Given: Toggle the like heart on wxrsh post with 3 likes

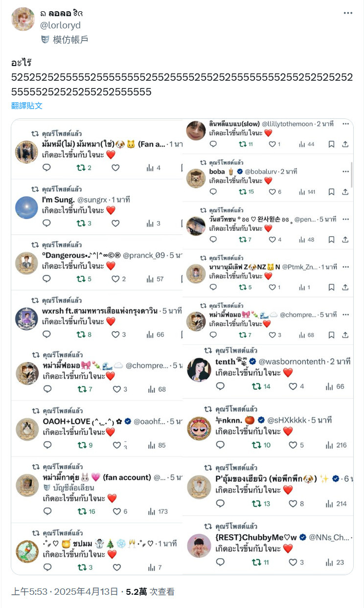Looking at the screenshot, I should 116,335.
